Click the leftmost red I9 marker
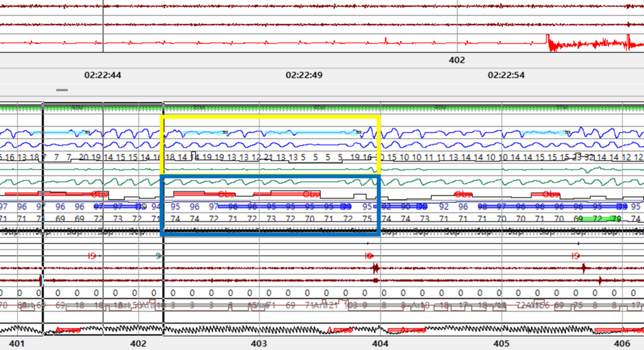 pyautogui.click(x=91, y=256)
